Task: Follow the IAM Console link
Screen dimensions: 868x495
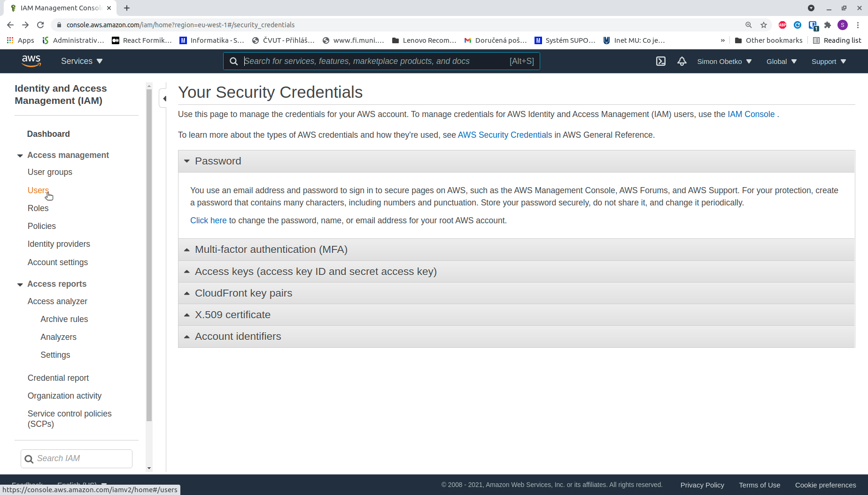Action: (x=751, y=114)
